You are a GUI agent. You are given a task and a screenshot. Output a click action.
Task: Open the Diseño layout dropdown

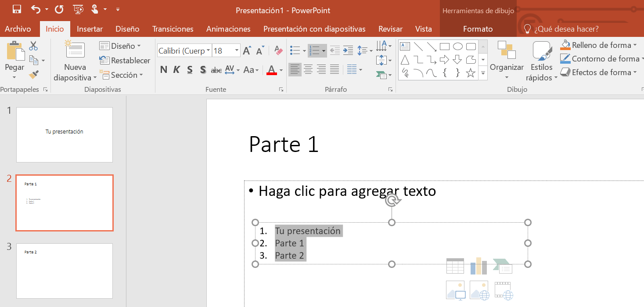120,46
